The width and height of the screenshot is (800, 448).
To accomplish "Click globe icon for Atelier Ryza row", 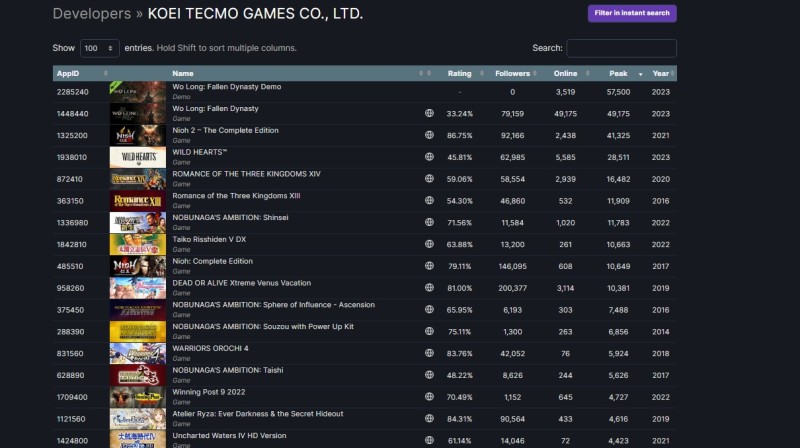I will pos(429,418).
